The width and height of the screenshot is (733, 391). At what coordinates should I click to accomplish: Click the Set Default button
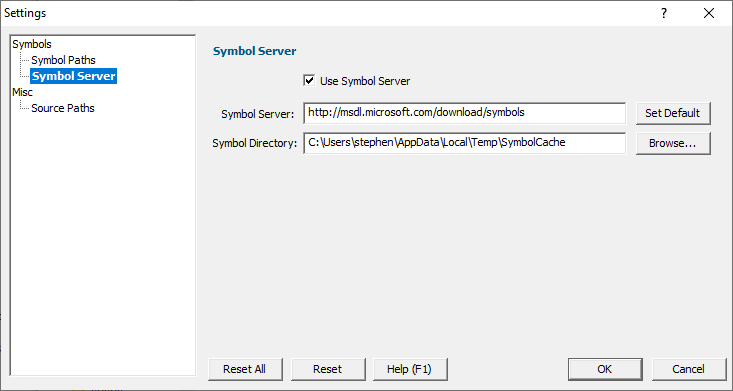pos(673,113)
